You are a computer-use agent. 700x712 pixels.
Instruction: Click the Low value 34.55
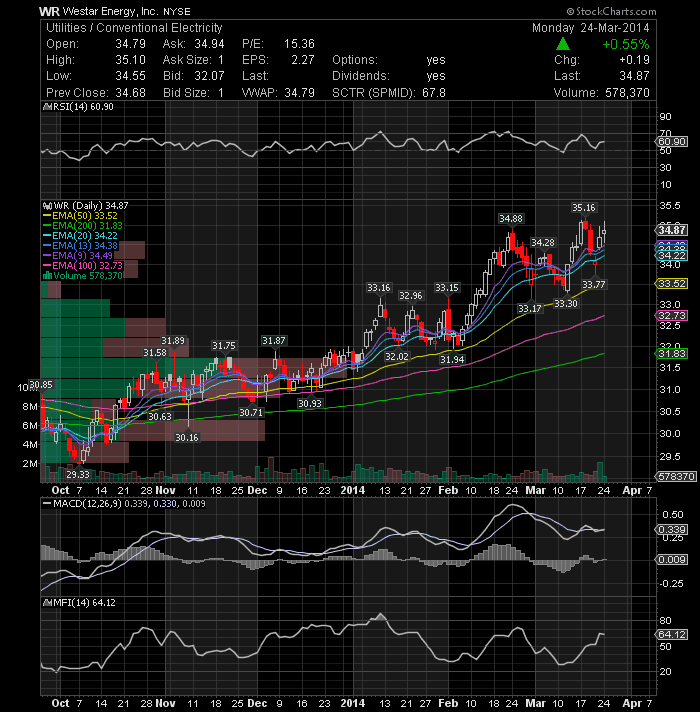click(x=130, y=76)
